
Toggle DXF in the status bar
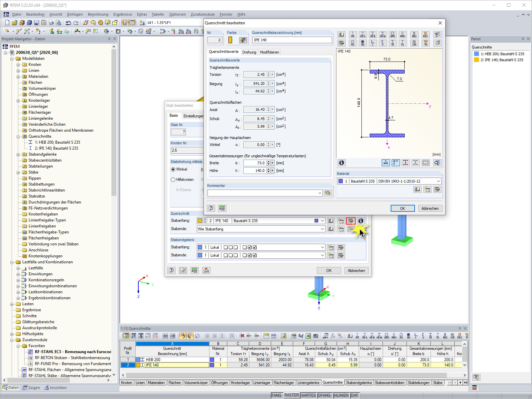[355, 395]
